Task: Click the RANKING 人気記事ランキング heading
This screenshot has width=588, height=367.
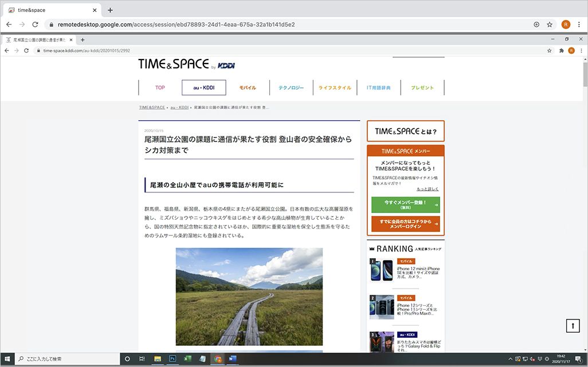Action: (405, 248)
